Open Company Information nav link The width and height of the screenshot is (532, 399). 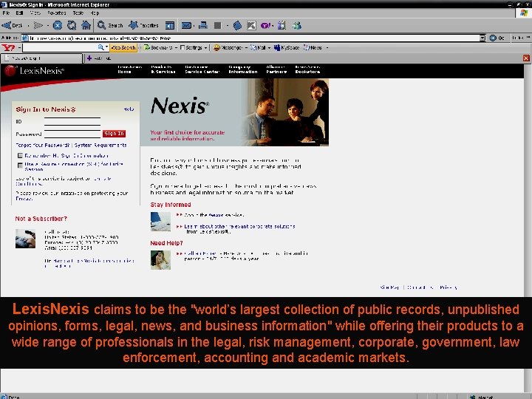click(242, 69)
